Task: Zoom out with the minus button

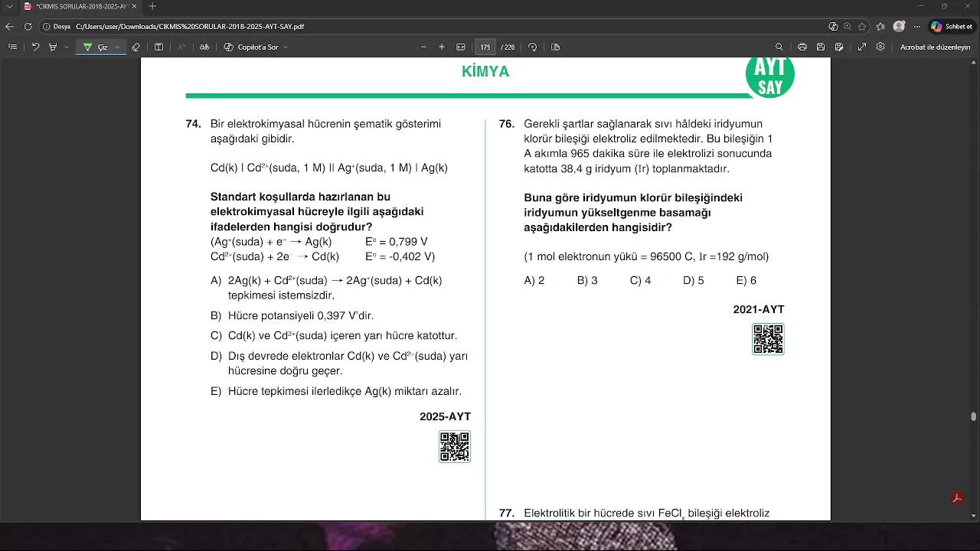Action: (423, 47)
